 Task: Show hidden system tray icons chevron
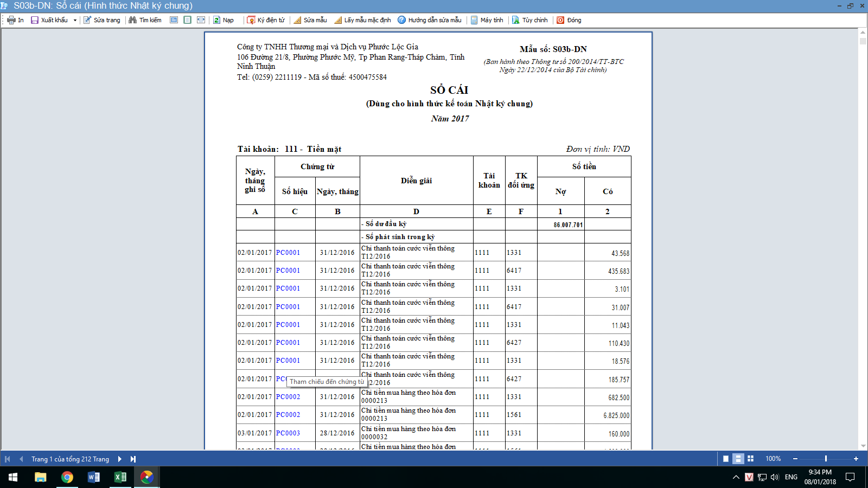point(736,477)
